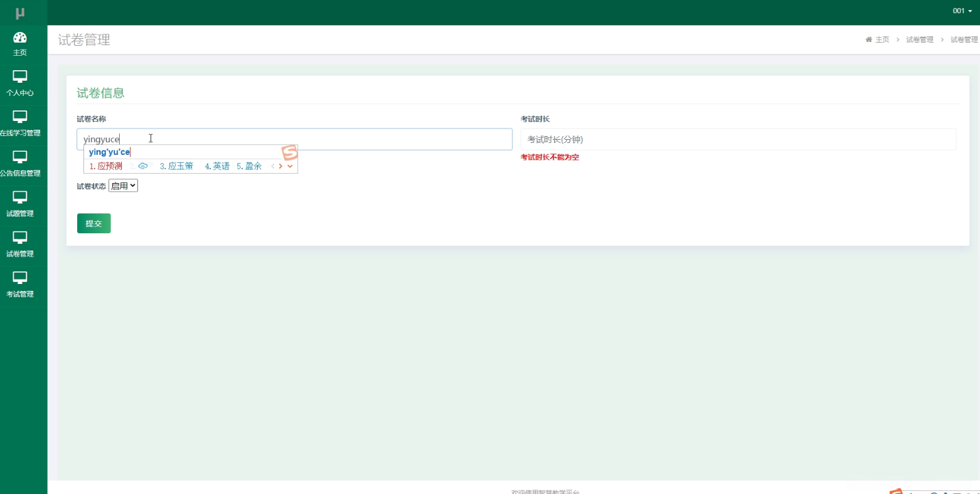Click the 考试时长 field label
Image resolution: width=980 pixels, height=494 pixels.
pyautogui.click(x=535, y=119)
